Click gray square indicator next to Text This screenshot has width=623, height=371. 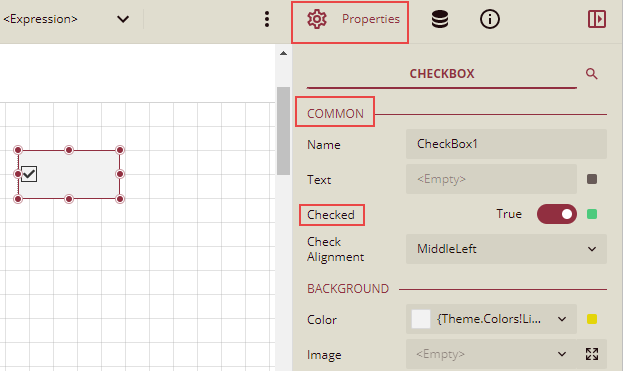[x=592, y=179]
